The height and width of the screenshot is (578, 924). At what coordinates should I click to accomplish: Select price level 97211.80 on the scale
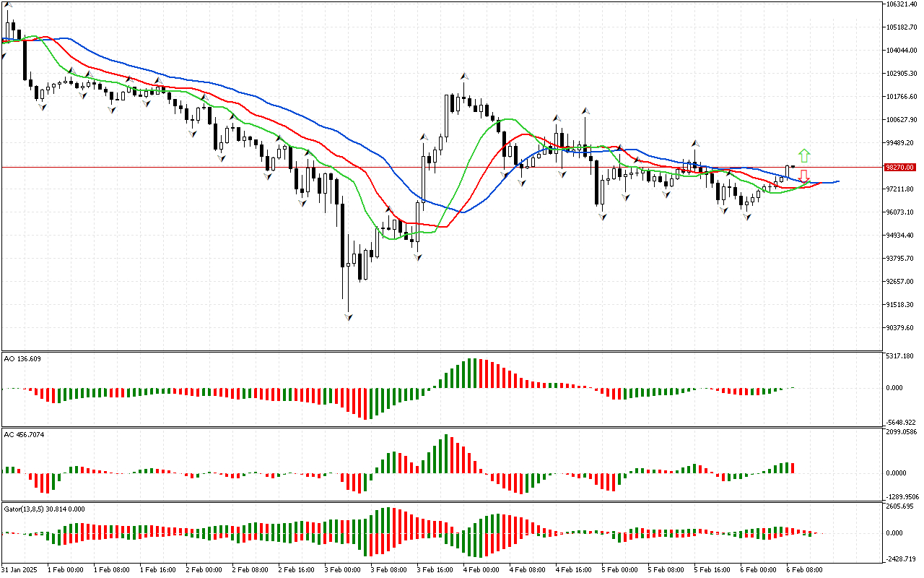tap(900, 189)
